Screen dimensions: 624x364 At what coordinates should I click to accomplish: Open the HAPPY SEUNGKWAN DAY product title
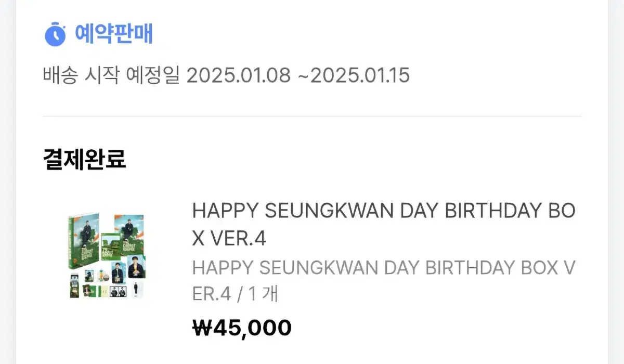pyautogui.click(x=384, y=225)
